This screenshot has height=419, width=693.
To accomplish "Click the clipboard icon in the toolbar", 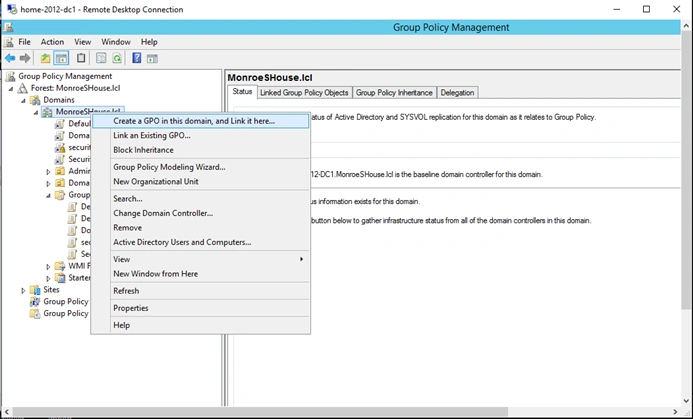I will (81, 58).
